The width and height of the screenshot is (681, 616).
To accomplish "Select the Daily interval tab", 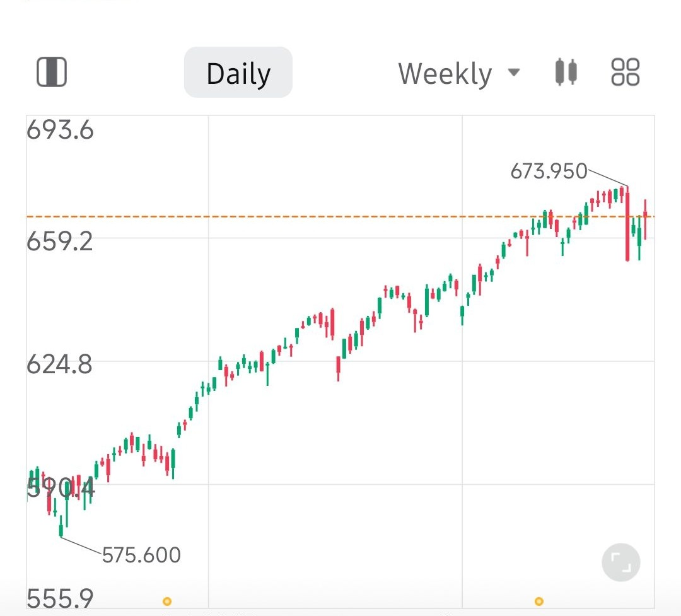I will click(238, 73).
